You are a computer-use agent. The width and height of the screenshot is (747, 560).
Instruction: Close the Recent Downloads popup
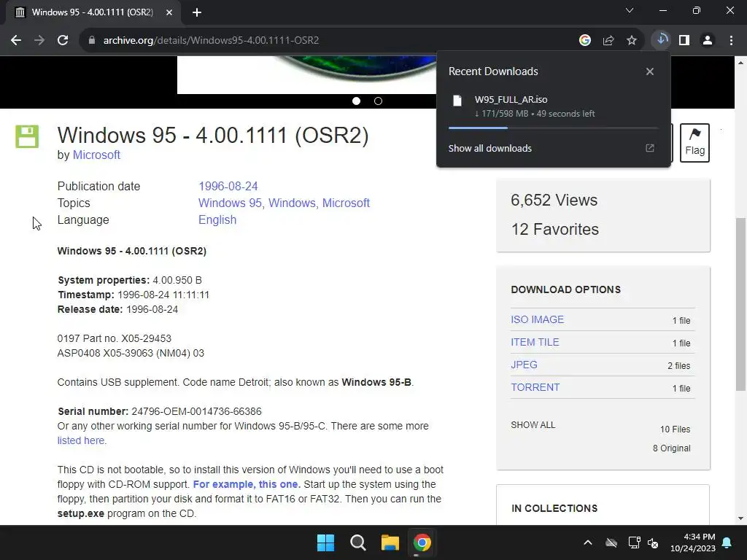[x=650, y=71]
